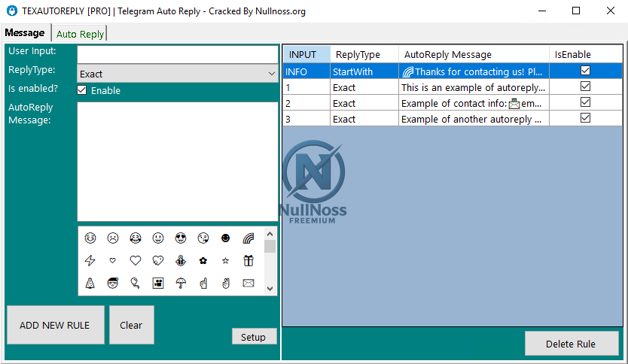Image resolution: width=628 pixels, height=364 pixels.
Task: Click the TEXAUTOREPLY app icon in title bar
Action: tap(12, 11)
